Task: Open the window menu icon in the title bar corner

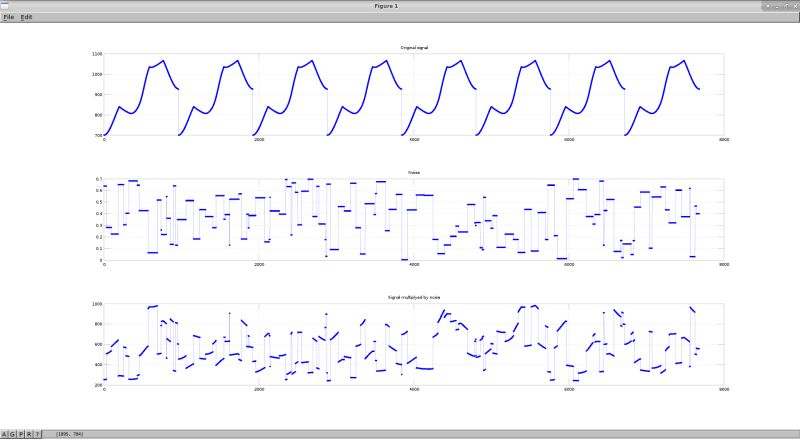Action: click(5, 6)
